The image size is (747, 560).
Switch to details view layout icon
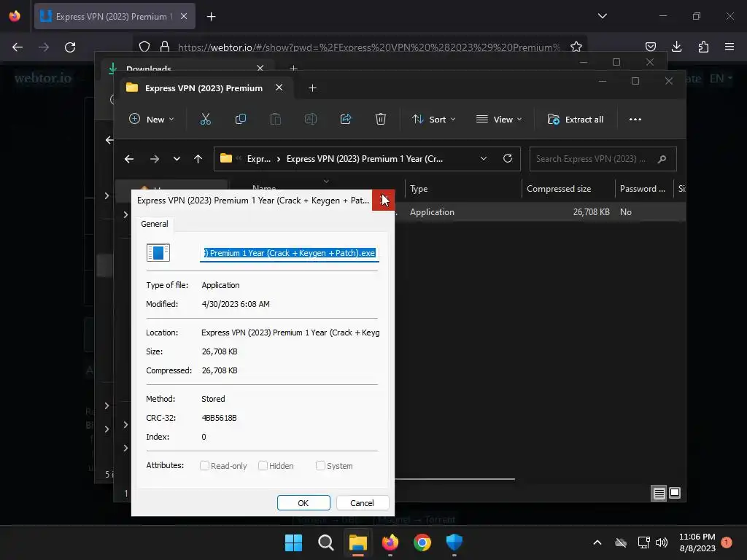point(659,494)
